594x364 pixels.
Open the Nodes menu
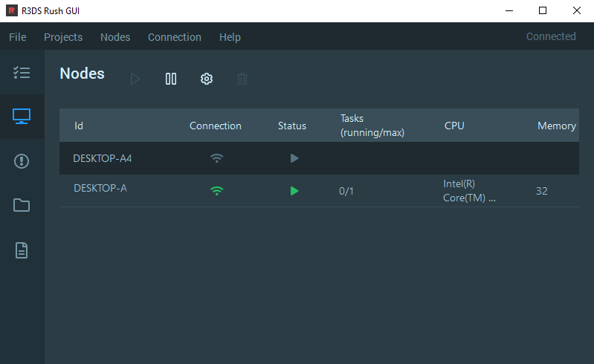115,37
